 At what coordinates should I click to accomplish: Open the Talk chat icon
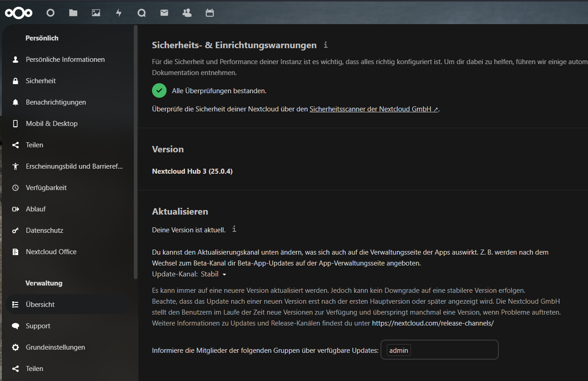click(142, 13)
